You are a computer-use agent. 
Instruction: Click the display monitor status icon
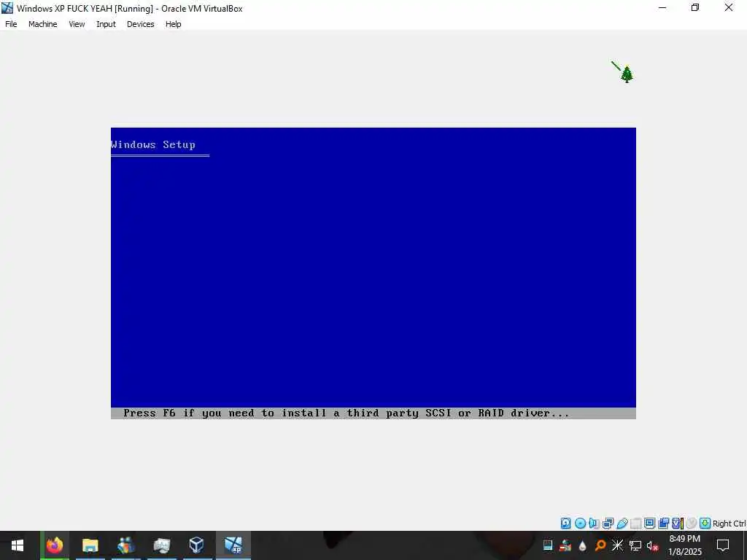[x=649, y=524]
